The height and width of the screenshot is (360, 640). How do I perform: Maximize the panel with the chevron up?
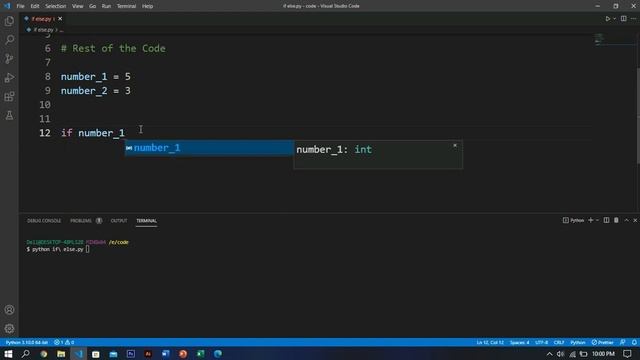pos(627,220)
